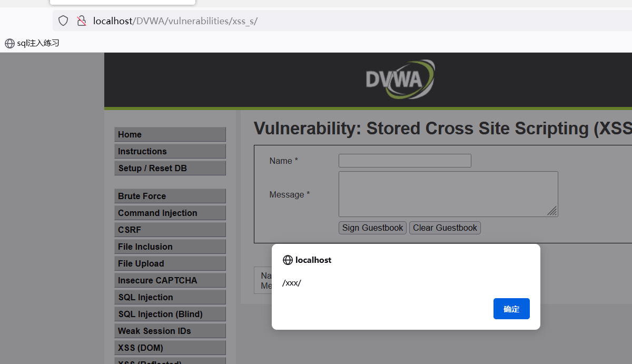The image size is (632, 364).
Task: Go to Brute Force page
Action: click(x=170, y=196)
